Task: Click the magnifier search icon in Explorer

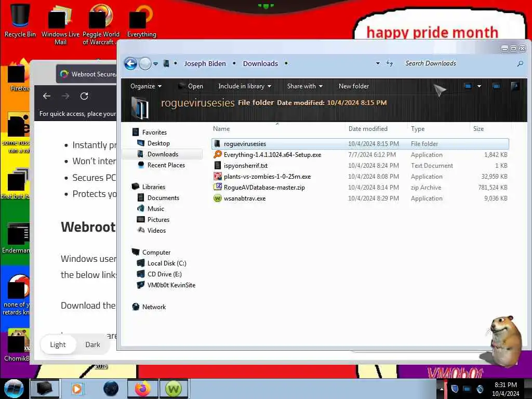Action: [520, 63]
